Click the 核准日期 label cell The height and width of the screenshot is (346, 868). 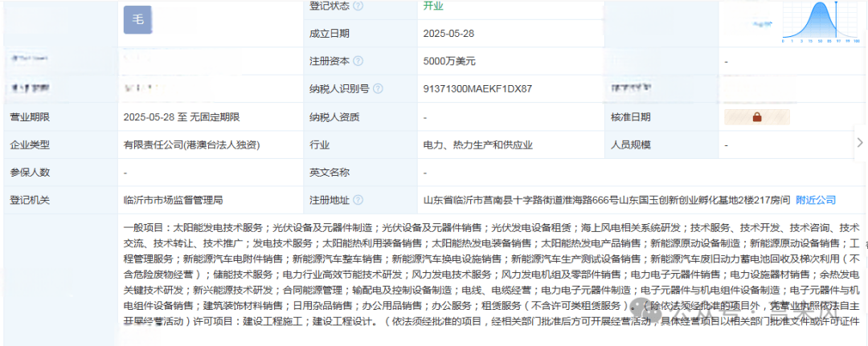pyautogui.click(x=661, y=117)
